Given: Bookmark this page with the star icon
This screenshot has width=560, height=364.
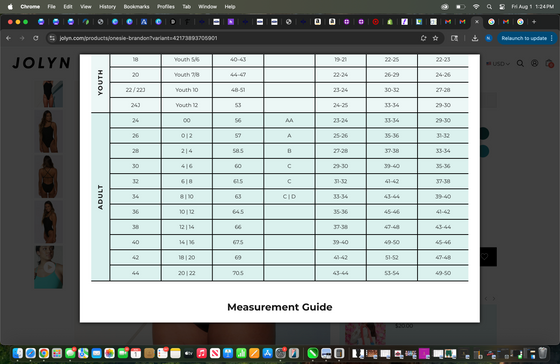Looking at the screenshot, I should pyautogui.click(x=435, y=38).
